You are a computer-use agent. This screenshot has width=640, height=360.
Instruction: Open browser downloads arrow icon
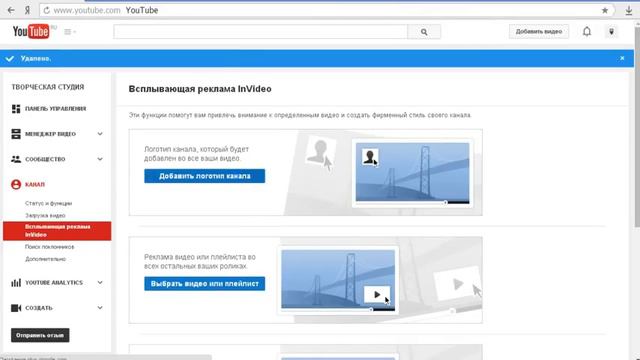pyautogui.click(x=629, y=11)
